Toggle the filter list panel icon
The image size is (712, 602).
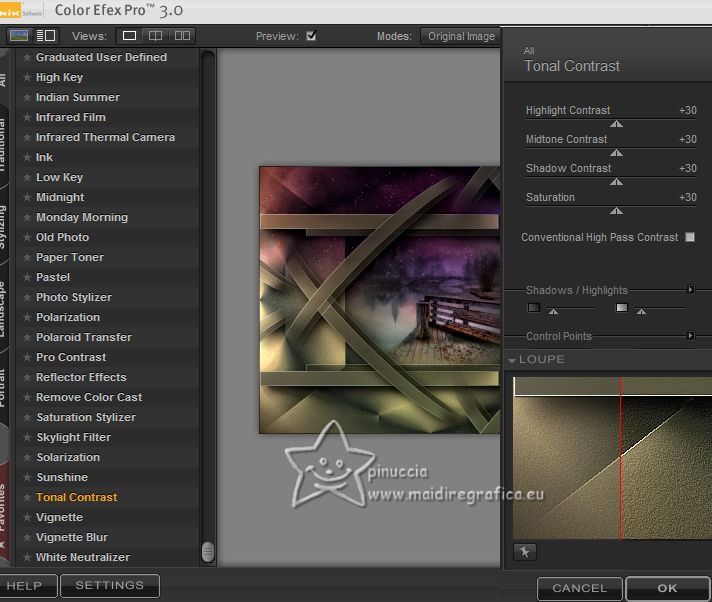click(x=45, y=35)
